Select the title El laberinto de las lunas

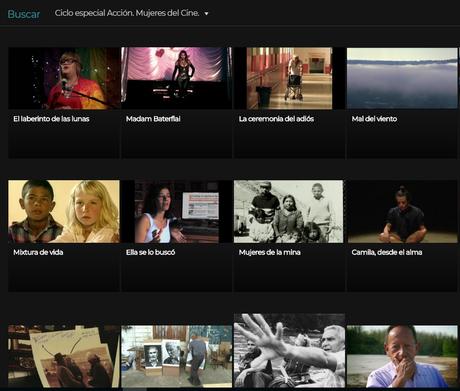click(x=51, y=119)
